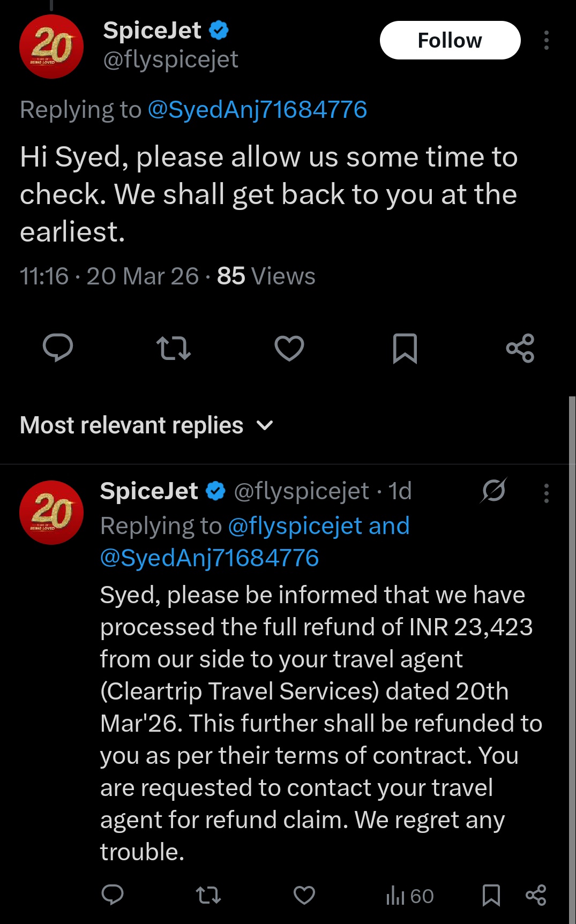The height and width of the screenshot is (924, 576).
Task: Open the refund reply's three-dot menu
Action: [x=546, y=493]
